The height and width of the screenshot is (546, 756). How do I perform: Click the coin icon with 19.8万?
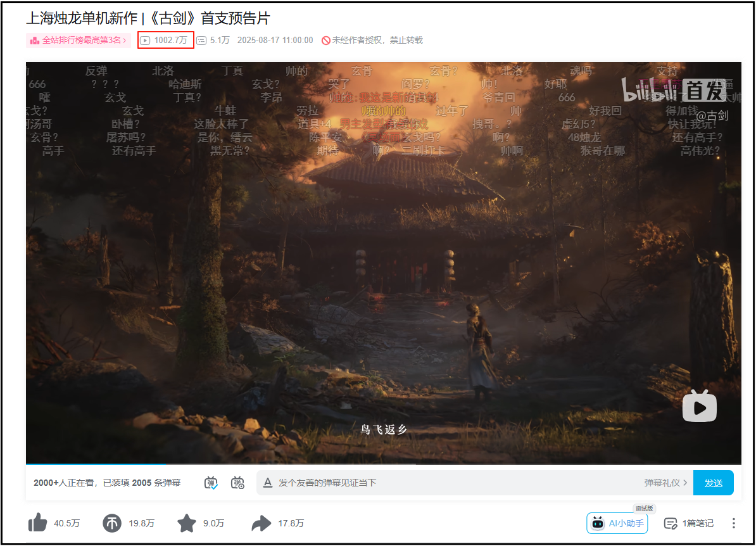(112, 523)
